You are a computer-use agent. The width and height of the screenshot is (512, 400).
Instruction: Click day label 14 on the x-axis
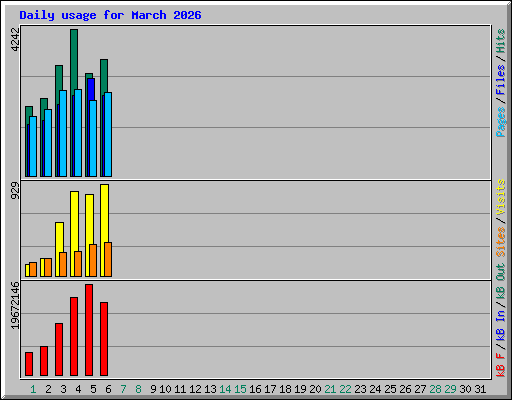[x=225, y=389]
